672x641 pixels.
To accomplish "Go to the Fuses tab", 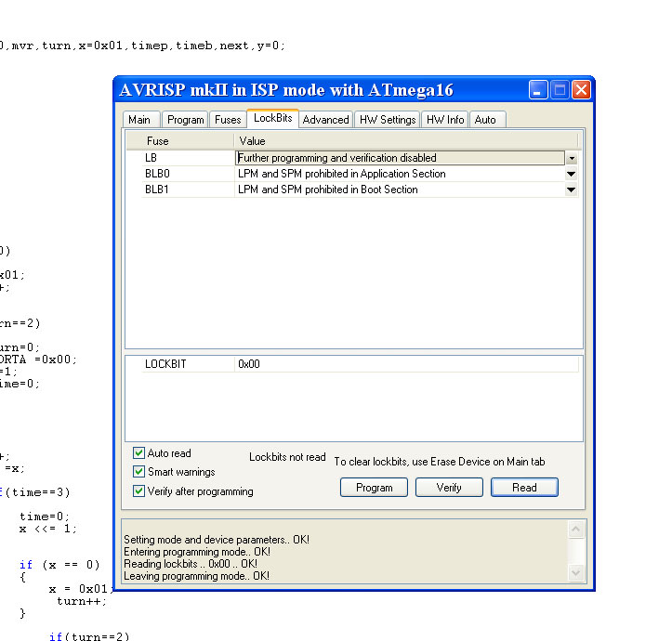I will coord(228,120).
